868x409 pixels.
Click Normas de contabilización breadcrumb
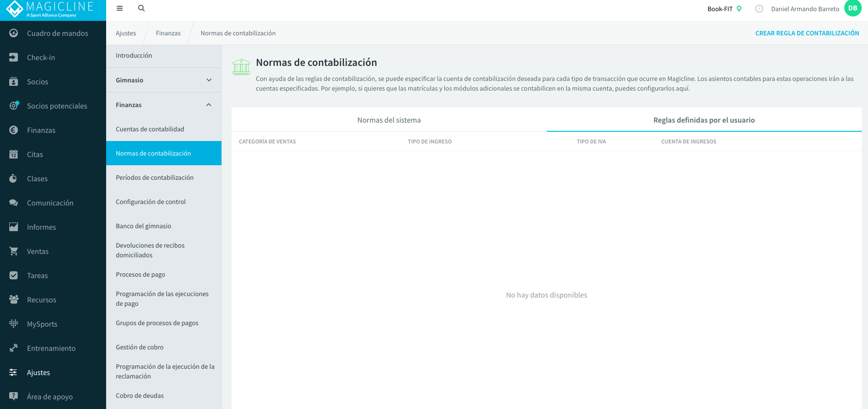tap(238, 33)
